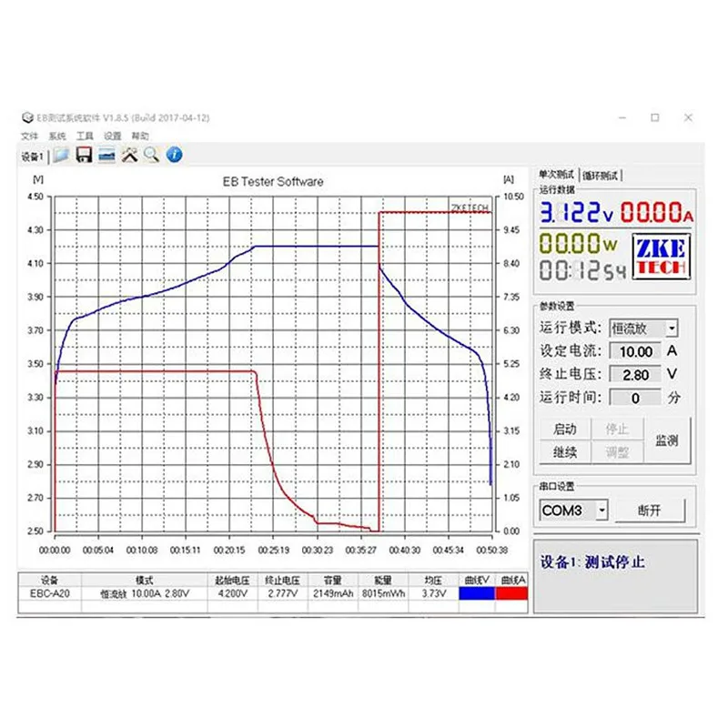
Task: Click the 00.00A current readout
Action: (x=657, y=212)
